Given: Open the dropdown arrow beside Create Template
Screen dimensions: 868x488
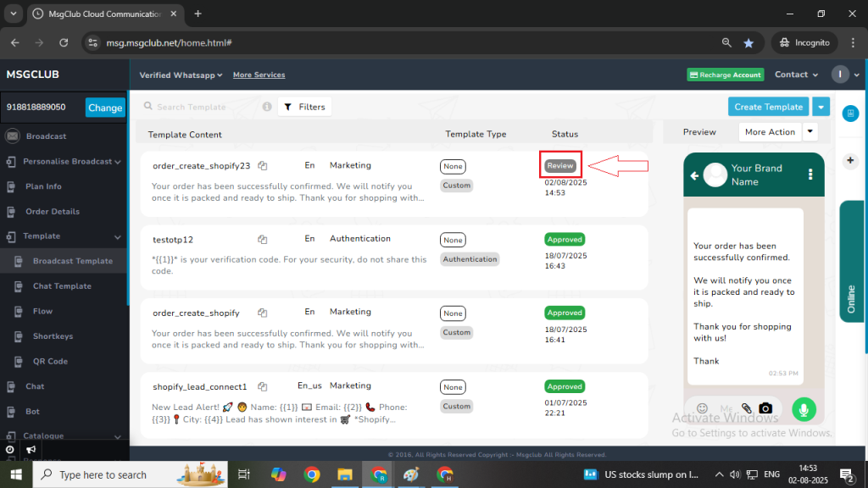Looking at the screenshot, I should pyautogui.click(x=821, y=107).
